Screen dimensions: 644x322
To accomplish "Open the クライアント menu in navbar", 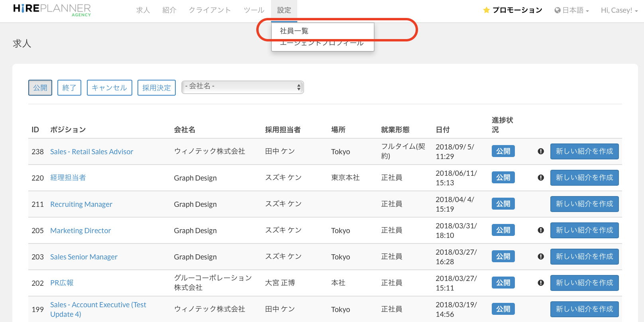I will pos(210,10).
